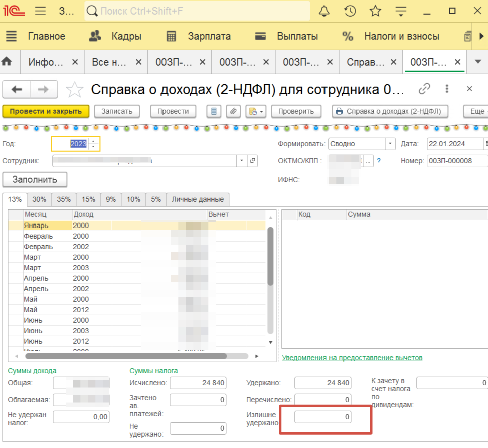Select the Май 2012 income row
The height and width of the screenshot is (448, 488).
(137, 310)
